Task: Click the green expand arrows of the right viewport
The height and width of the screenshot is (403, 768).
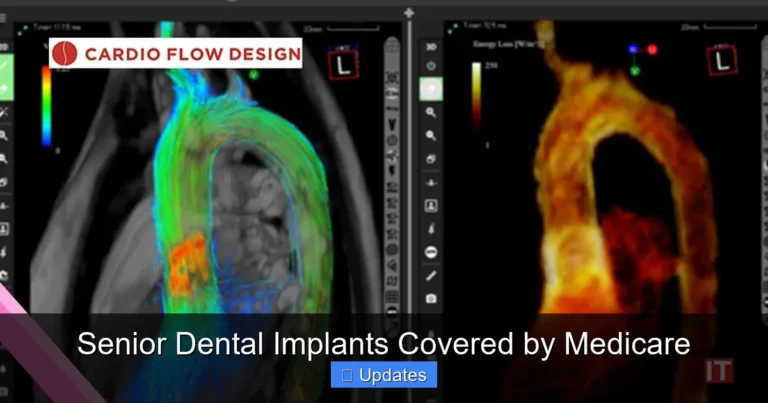Action: pos(453,29)
